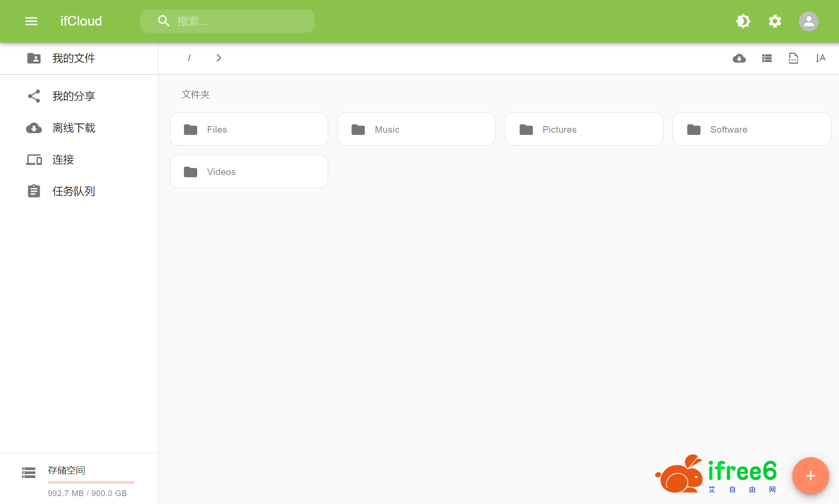The image size is (839, 504).
Task: Open the sort by name options
Action: [x=820, y=58]
